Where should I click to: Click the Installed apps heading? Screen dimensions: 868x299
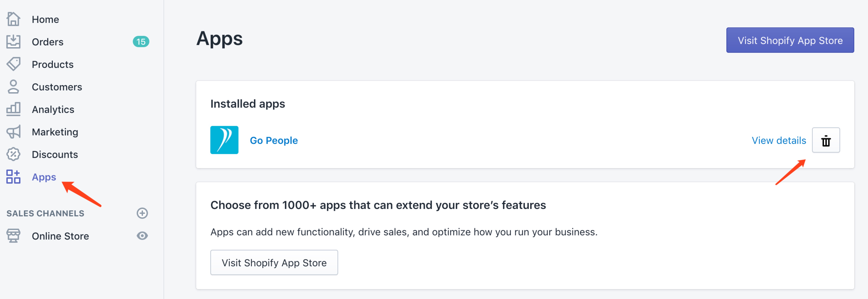pos(248,104)
